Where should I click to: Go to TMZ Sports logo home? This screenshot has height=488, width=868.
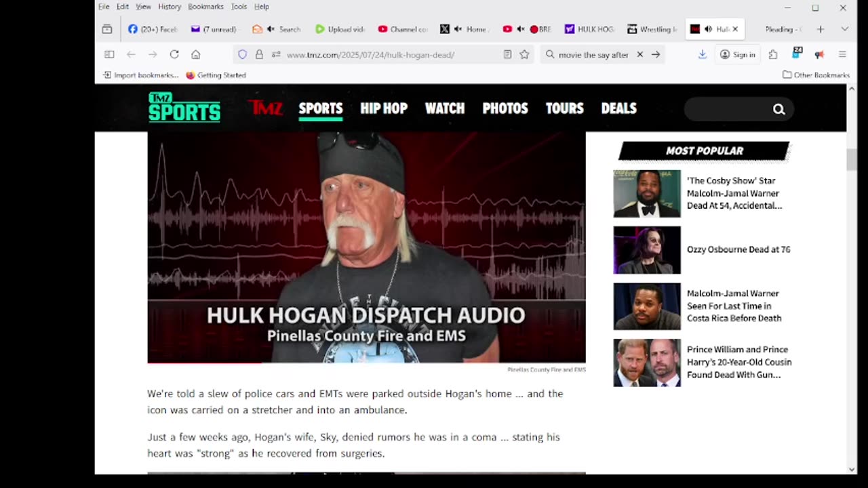click(184, 107)
